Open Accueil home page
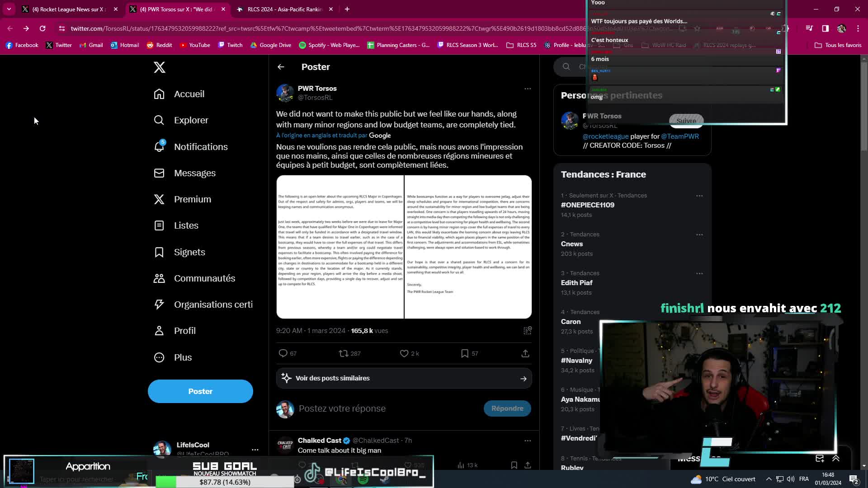 (x=179, y=94)
